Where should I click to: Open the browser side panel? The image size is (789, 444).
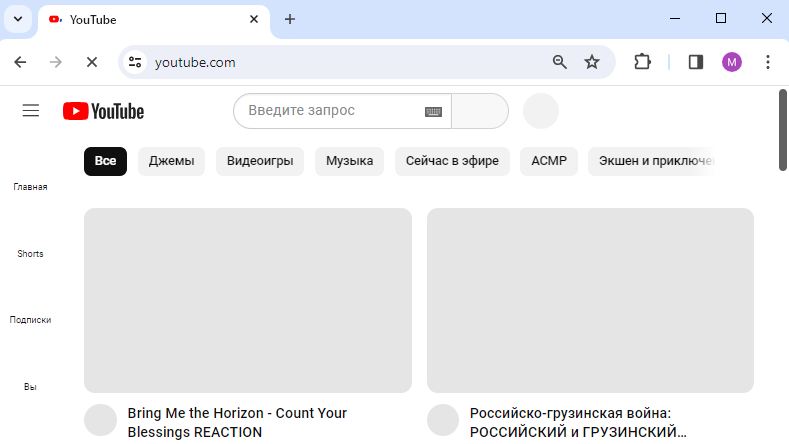[x=696, y=62]
